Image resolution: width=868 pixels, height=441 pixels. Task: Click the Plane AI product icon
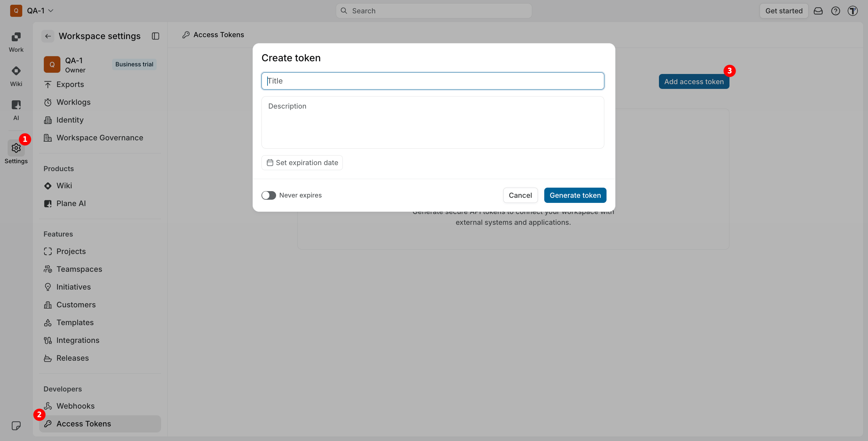coord(48,203)
